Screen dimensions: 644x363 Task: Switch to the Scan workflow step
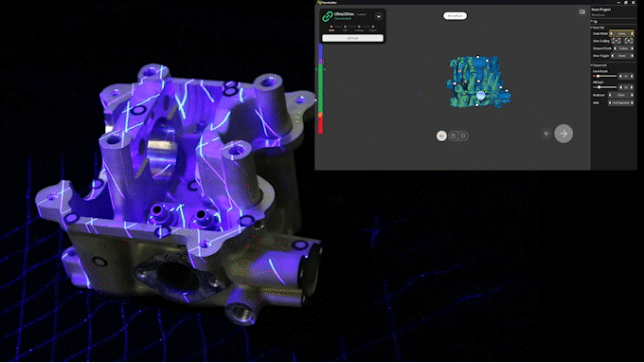331,28
